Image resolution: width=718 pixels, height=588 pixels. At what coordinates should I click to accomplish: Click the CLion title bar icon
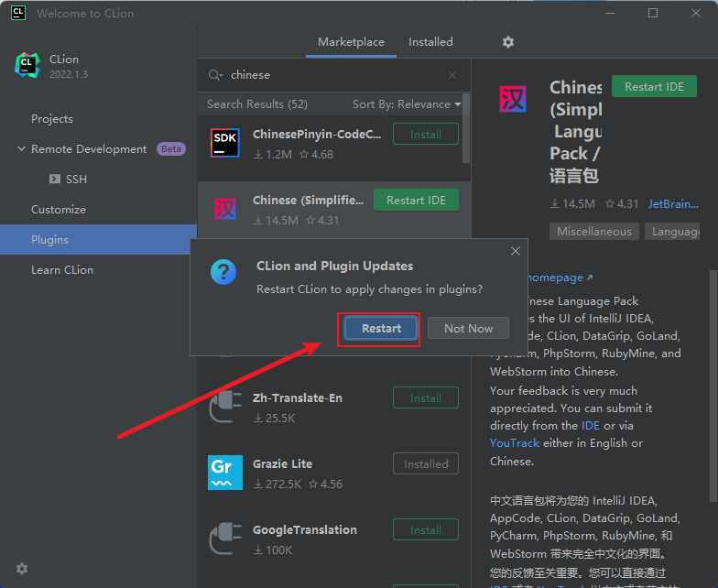pos(18,13)
